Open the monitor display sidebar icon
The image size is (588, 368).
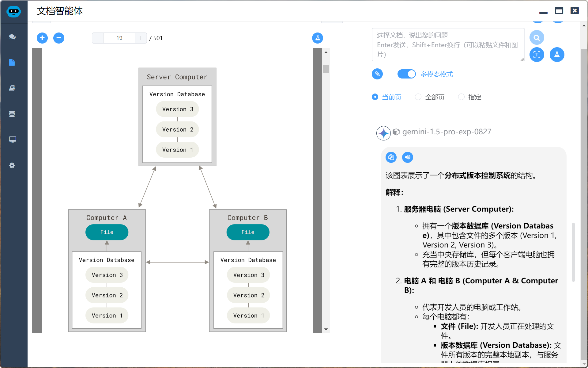pyautogui.click(x=12, y=140)
